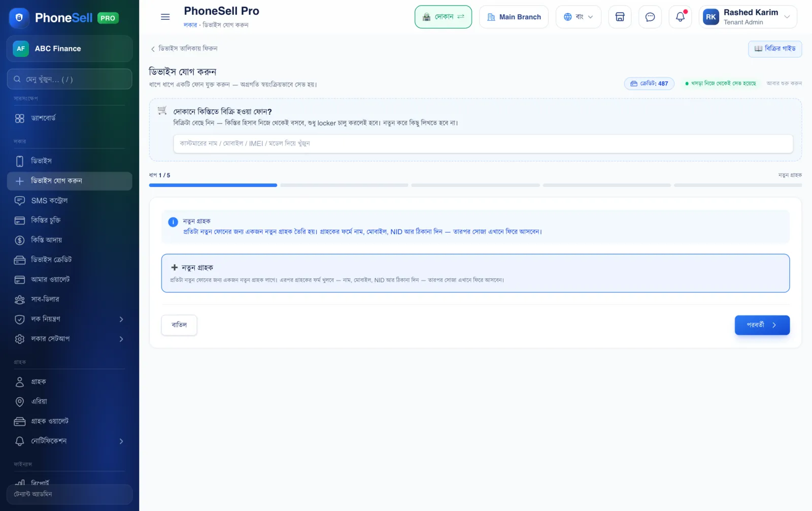Viewport: 812px width, 511px height.
Task: Click the ক্রেডিট: 487 badge
Action: (649, 84)
